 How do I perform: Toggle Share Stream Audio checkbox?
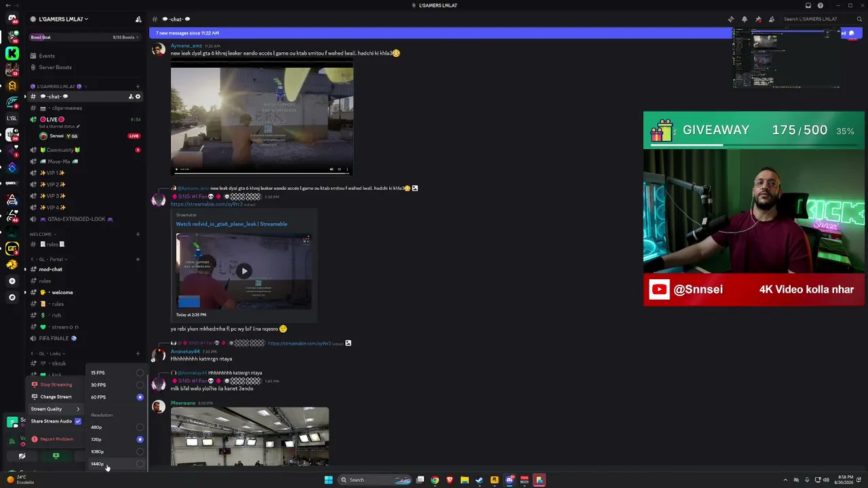pos(78,421)
